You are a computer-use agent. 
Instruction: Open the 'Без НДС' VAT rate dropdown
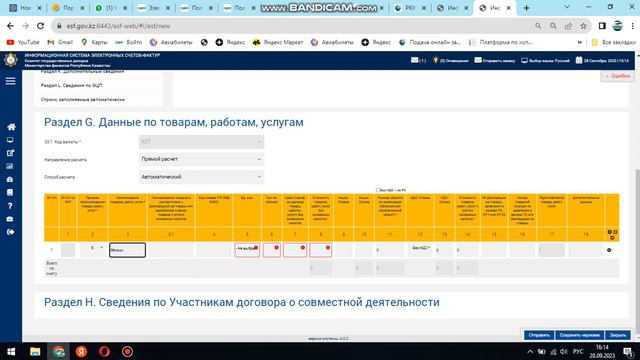pos(420,249)
